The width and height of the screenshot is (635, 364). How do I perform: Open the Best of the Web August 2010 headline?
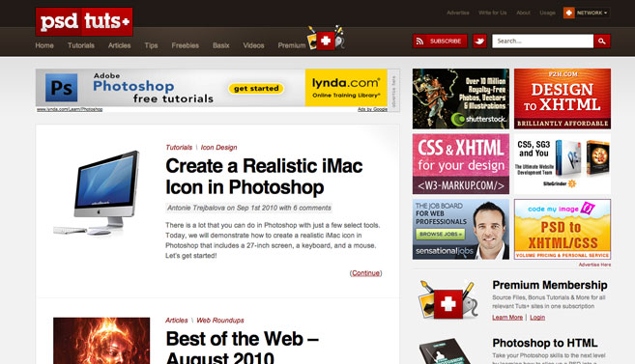243,349
